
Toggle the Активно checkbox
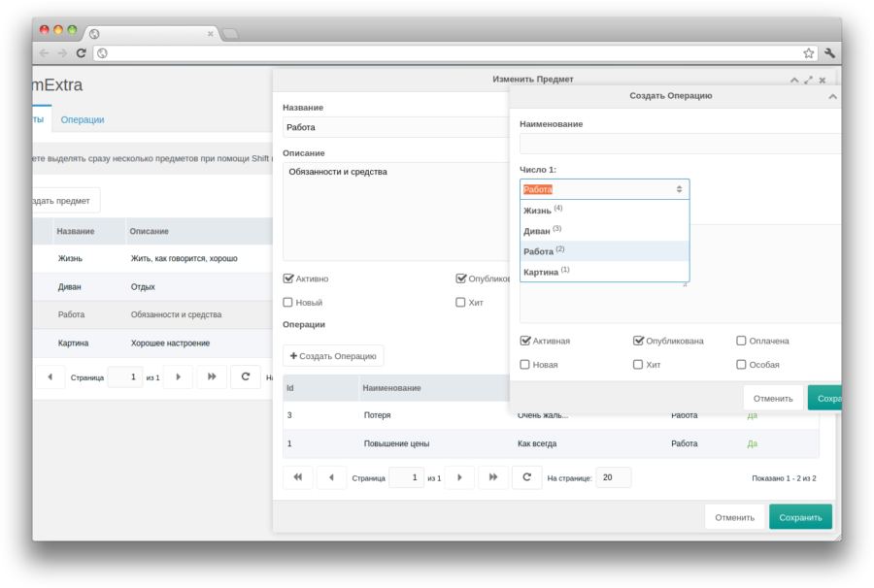point(288,278)
